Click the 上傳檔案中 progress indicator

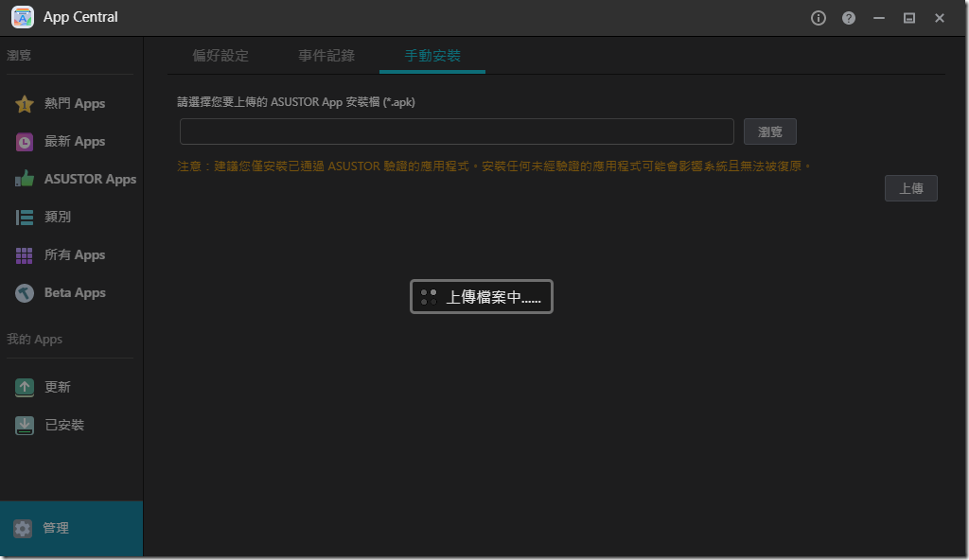(482, 297)
